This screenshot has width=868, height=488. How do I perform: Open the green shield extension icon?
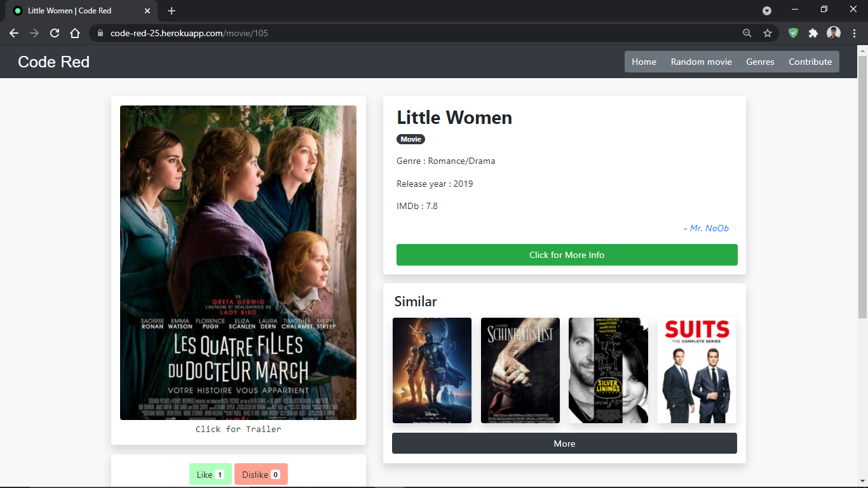(x=793, y=33)
